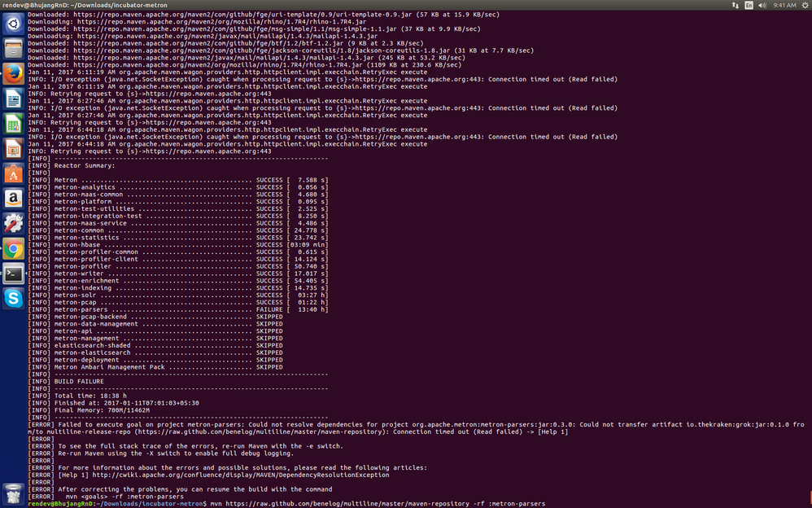Click the MAVEN DependencyResolutionException help URL
Viewport: 812px width, 508px height.
(241, 475)
